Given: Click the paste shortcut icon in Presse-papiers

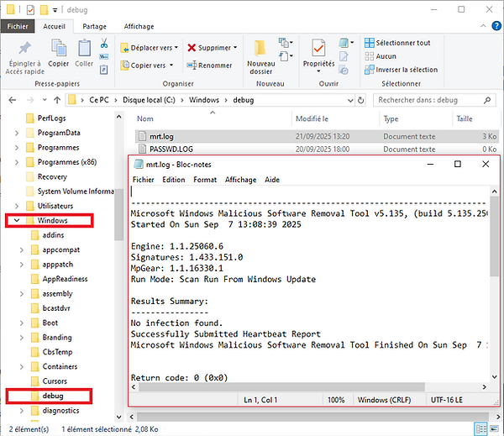Looking at the screenshot, I should coord(103,70).
